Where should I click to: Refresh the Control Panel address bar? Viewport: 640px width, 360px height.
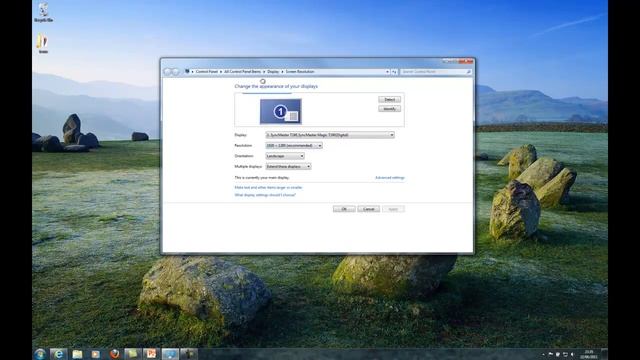[394, 72]
